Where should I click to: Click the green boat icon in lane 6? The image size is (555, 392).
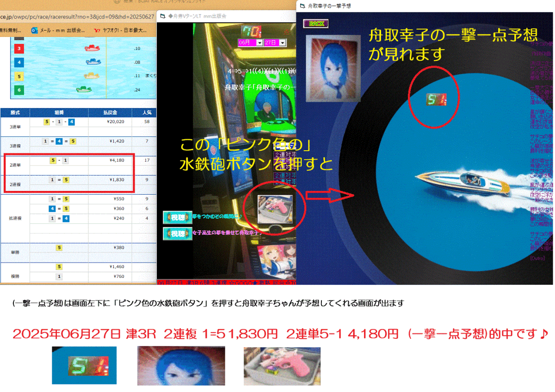click(84, 89)
